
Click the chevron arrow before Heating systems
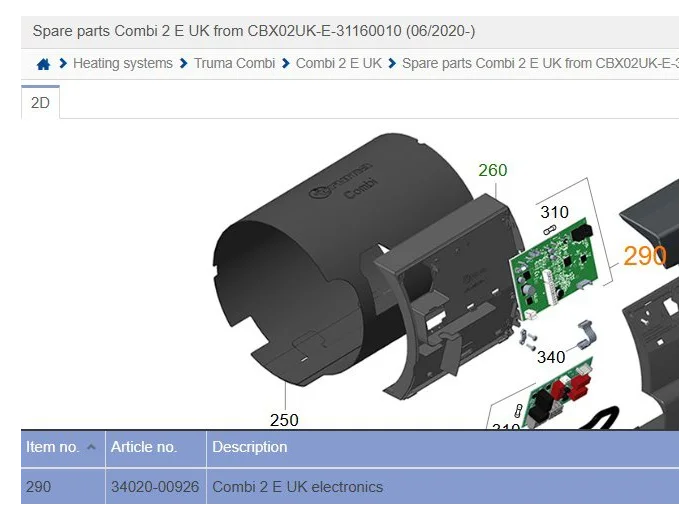[x=63, y=63]
